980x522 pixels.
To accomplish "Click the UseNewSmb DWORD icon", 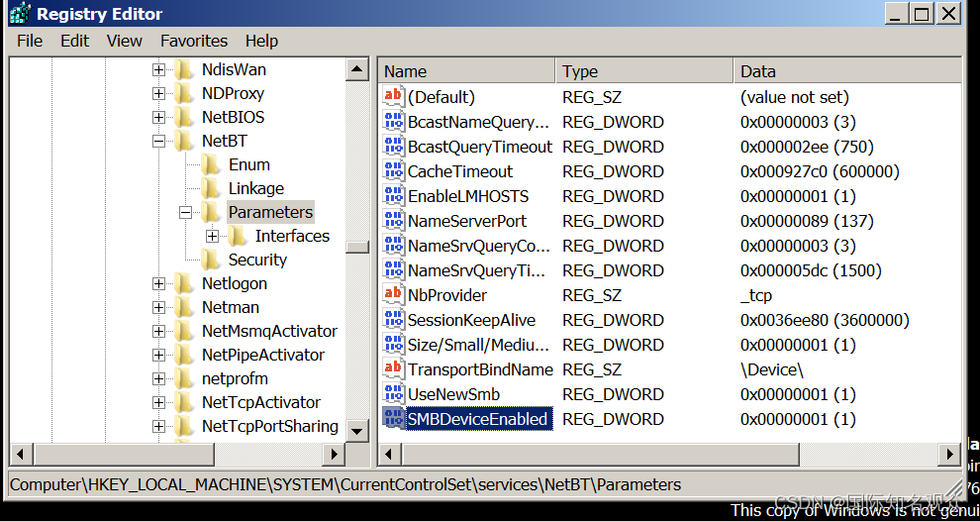I will [x=393, y=393].
